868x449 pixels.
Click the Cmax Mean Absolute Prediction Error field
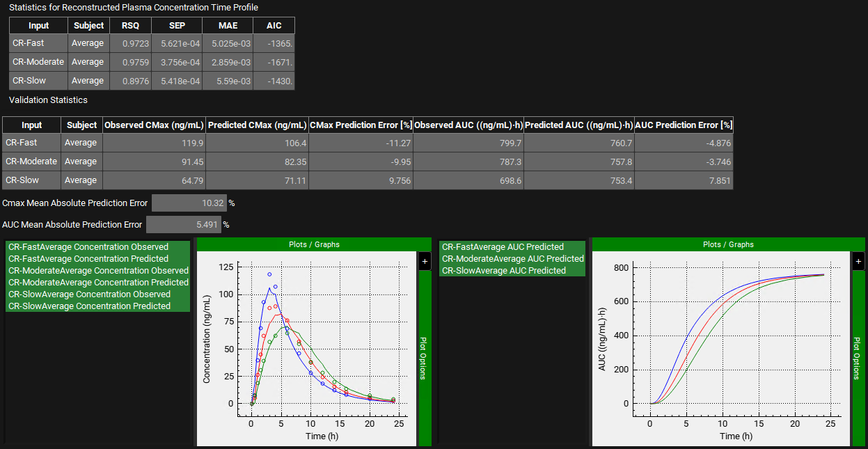pos(189,203)
